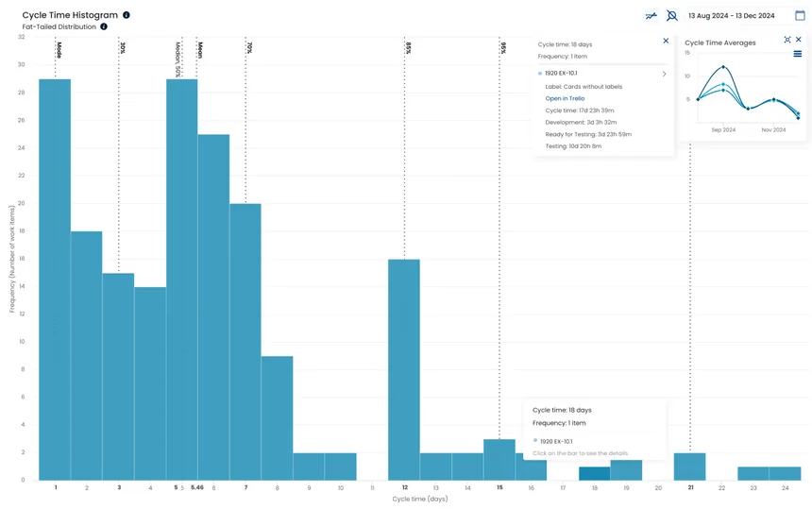Click the 'Cycle Time Averages' widget title
812x509 pixels.
(719, 43)
